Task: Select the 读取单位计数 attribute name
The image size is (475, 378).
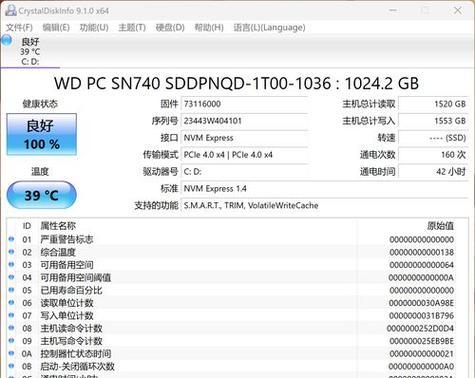Action: (x=67, y=303)
